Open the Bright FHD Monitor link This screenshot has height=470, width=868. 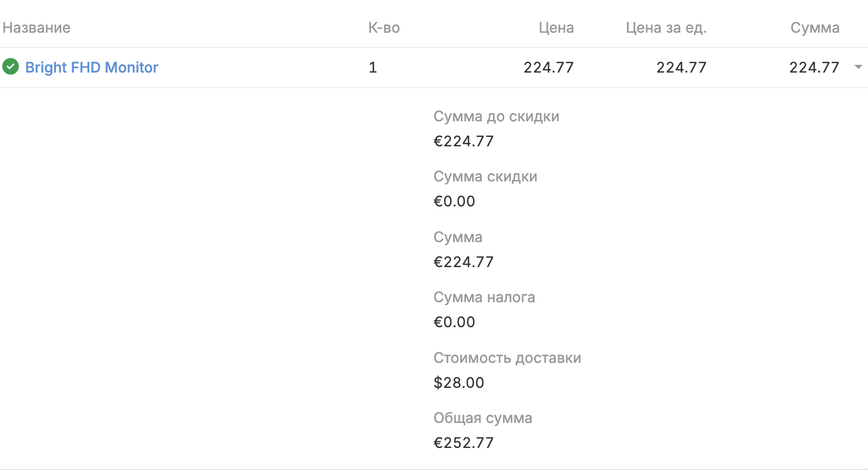click(92, 67)
